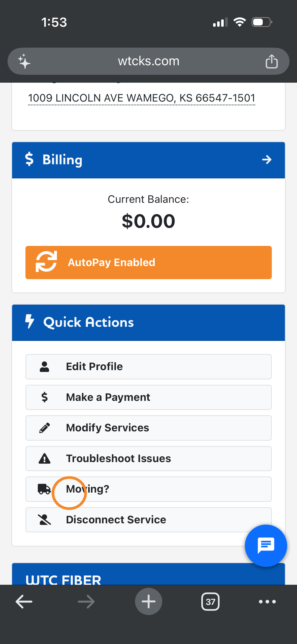Image resolution: width=297 pixels, height=644 pixels.
Task: Open Edit Profile quick action
Action: (x=148, y=367)
